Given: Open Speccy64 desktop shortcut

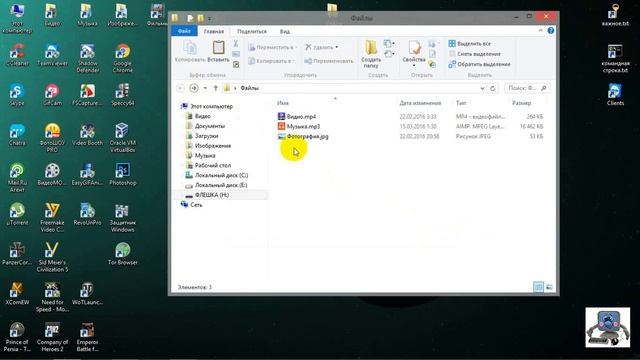Looking at the screenshot, I should tap(122, 95).
